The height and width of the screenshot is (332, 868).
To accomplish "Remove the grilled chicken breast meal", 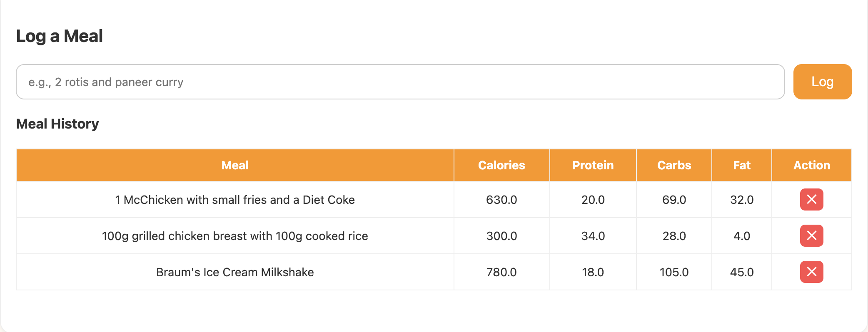I will click(x=811, y=236).
